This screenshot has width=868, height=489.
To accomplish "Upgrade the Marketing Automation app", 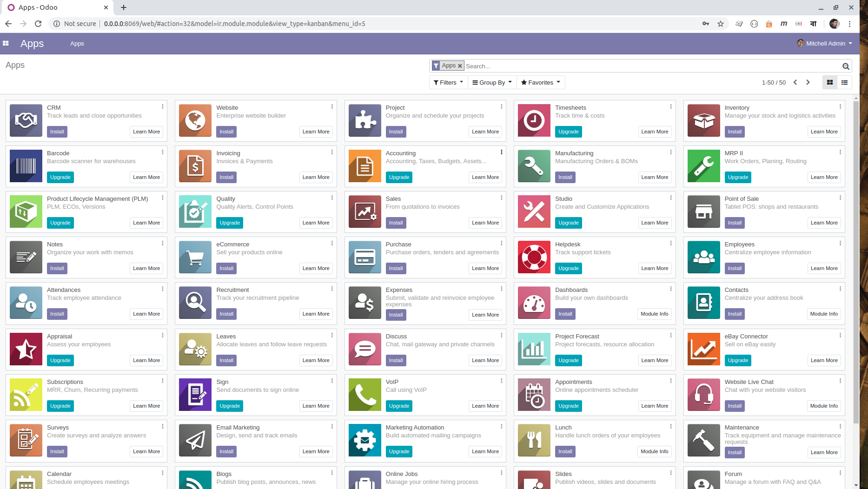I will point(399,451).
